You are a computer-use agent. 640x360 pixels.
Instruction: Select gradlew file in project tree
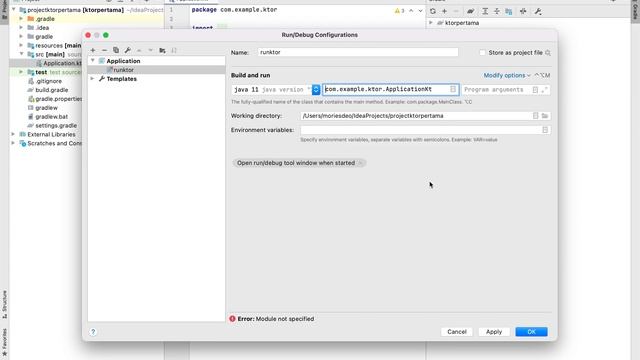click(x=46, y=108)
